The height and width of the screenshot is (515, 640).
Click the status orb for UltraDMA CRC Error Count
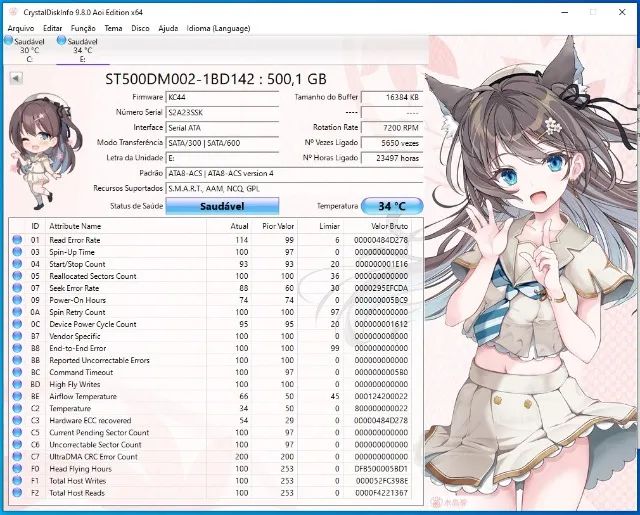pyautogui.click(x=17, y=457)
